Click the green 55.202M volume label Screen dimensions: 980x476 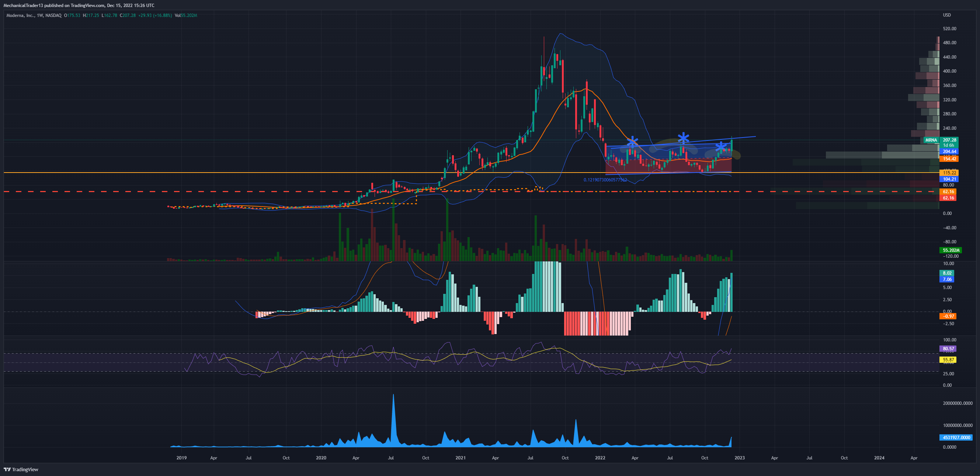click(951, 250)
